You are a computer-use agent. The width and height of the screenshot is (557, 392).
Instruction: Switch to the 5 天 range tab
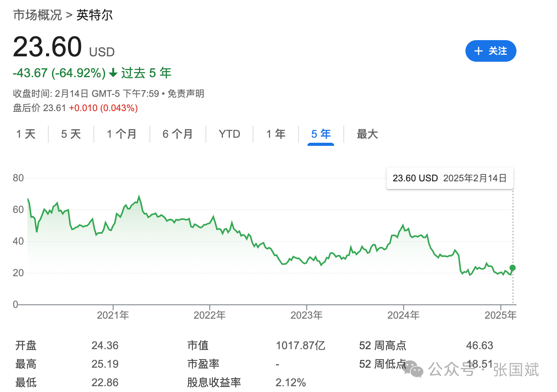point(71,134)
